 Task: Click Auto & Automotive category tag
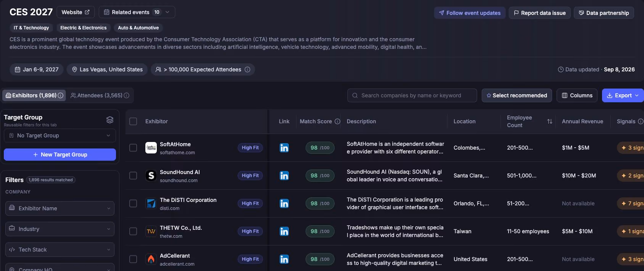pos(138,28)
